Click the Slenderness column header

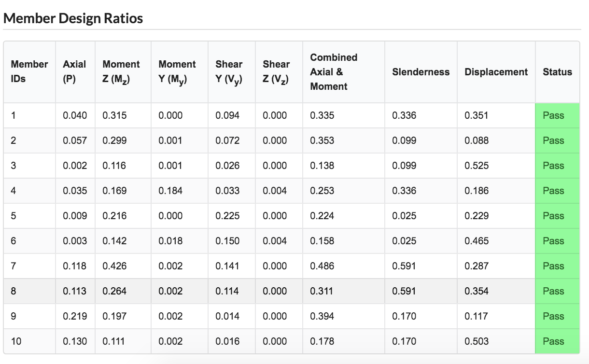tap(421, 71)
